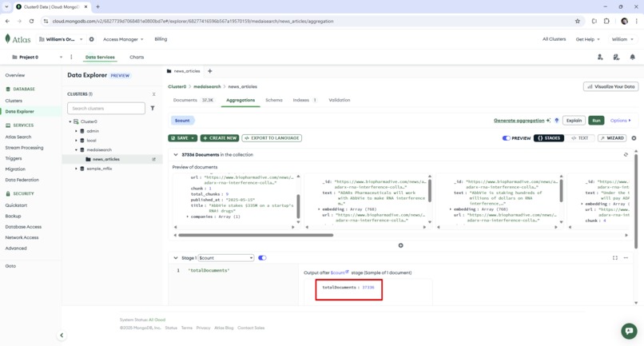This screenshot has height=346, width=644.
Task: Expand the sample_mflix database node
Action: (76, 169)
